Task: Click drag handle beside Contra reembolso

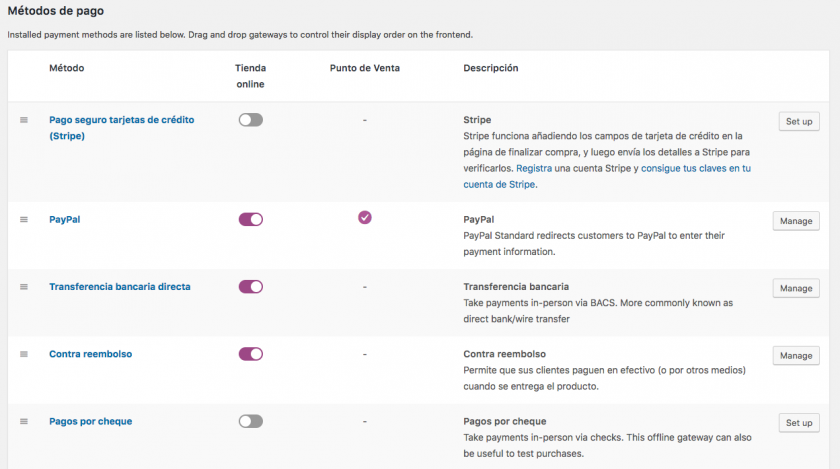Action: [24, 354]
